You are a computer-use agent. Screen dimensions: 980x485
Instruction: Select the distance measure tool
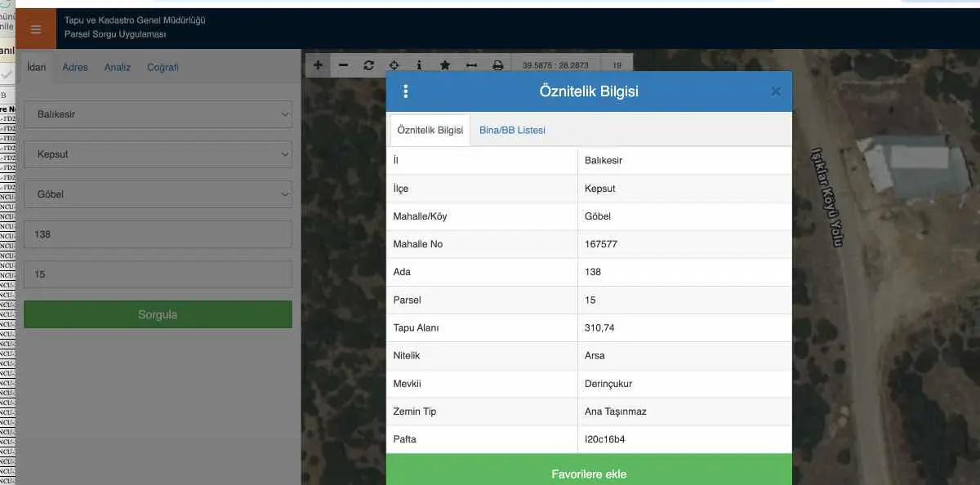(x=471, y=65)
